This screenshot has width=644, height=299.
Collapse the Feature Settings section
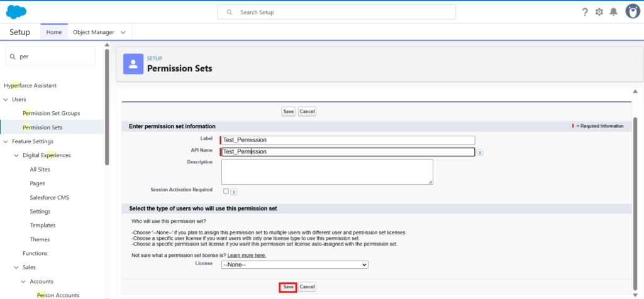pos(5,141)
